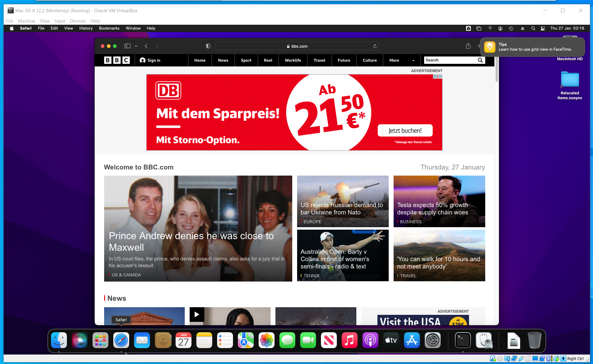Click the Safari privacy shield icon
The image size is (593, 364).
(x=208, y=46)
